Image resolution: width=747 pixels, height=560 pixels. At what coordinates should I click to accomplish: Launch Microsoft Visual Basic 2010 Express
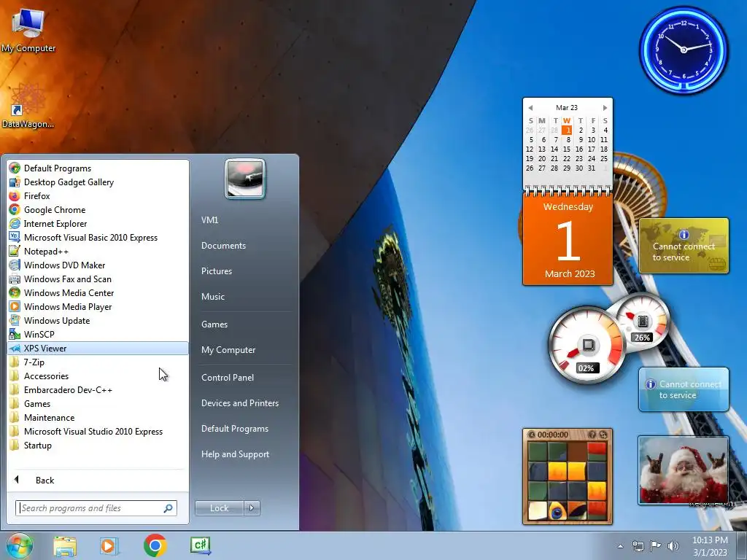point(98,237)
